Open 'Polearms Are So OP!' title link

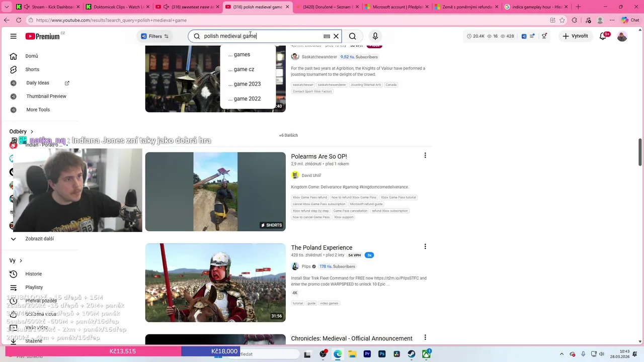click(319, 156)
